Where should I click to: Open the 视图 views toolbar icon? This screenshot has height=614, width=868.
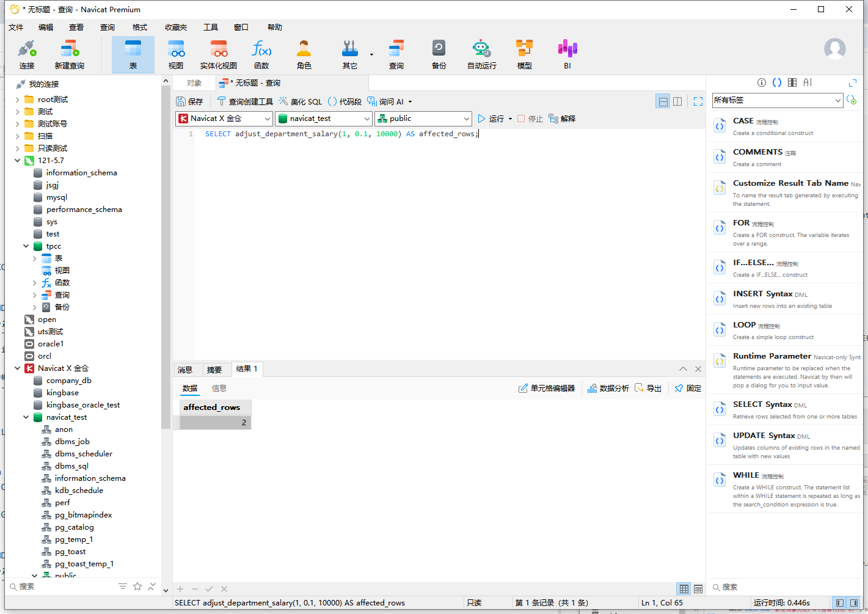[176, 55]
